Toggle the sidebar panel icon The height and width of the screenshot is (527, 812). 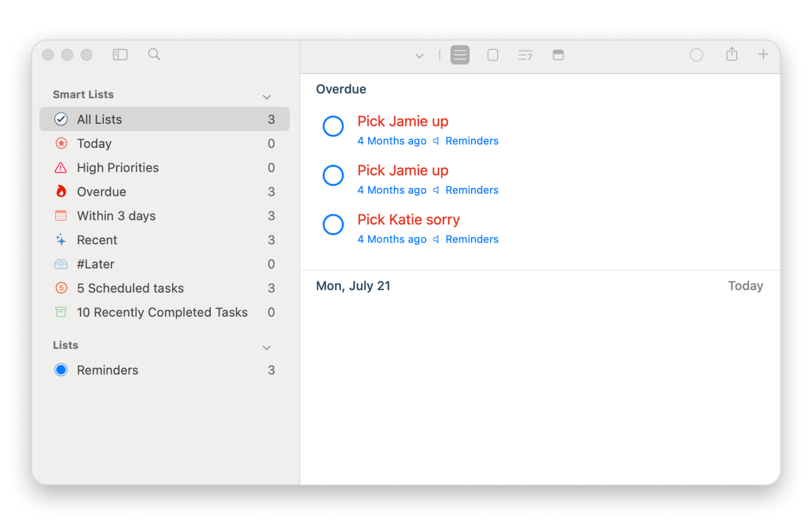[x=120, y=55]
